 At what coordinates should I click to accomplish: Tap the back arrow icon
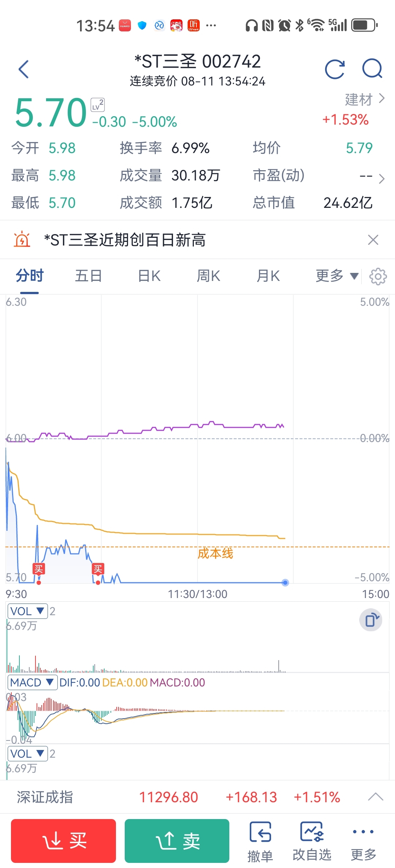23,69
